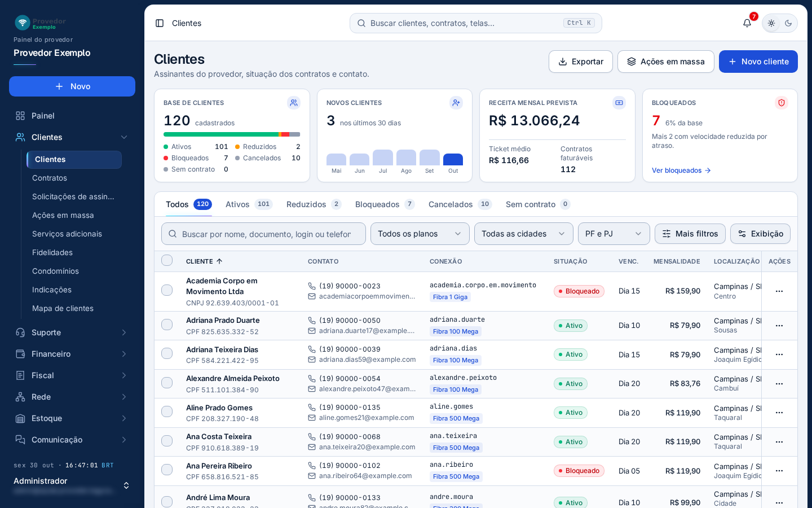
Task: Select all clients header checkbox
Action: click(x=167, y=260)
